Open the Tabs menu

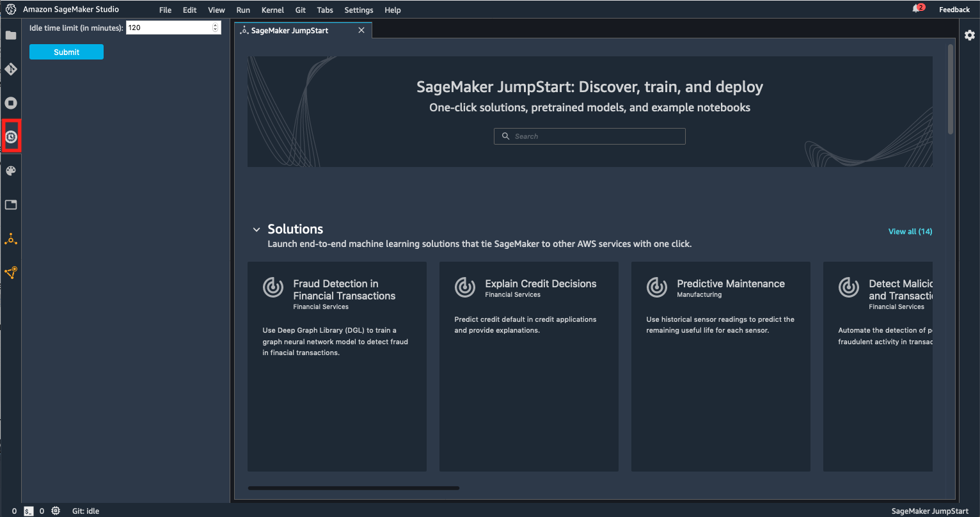(x=325, y=10)
